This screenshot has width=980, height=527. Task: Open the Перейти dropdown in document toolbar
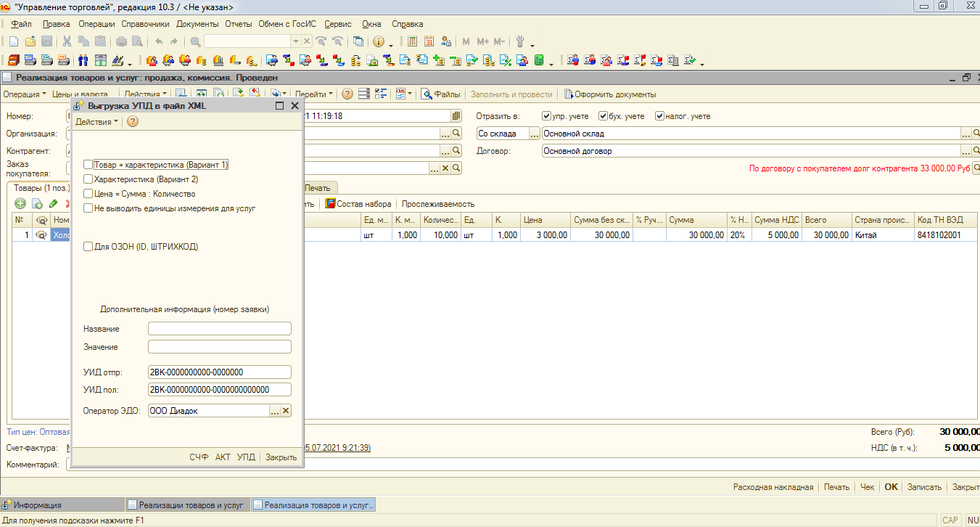tap(314, 94)
